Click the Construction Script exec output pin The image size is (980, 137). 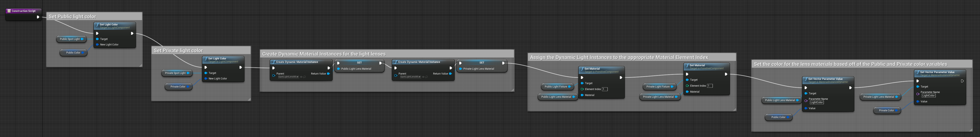pyautogui.click(x=38, y=17)
